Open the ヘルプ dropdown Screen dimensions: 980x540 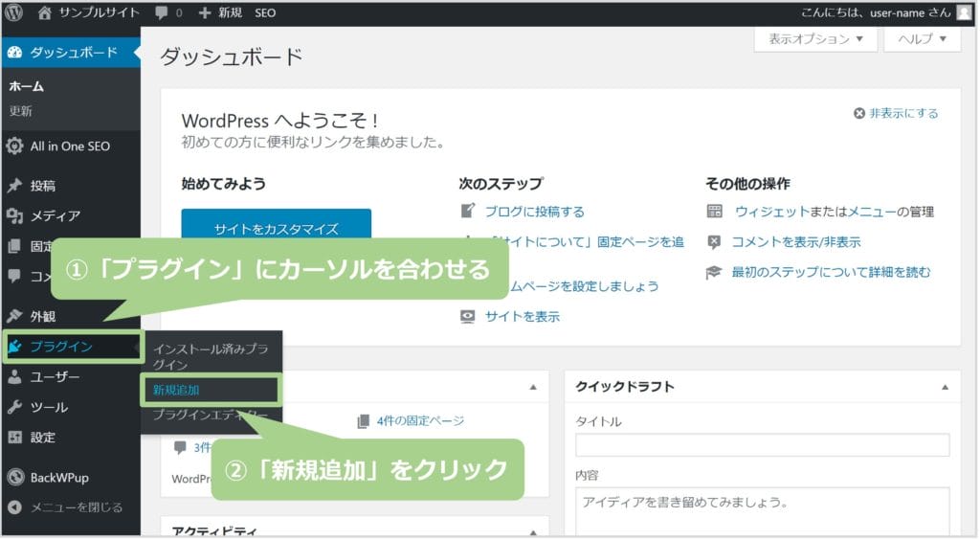coord(922,38)
